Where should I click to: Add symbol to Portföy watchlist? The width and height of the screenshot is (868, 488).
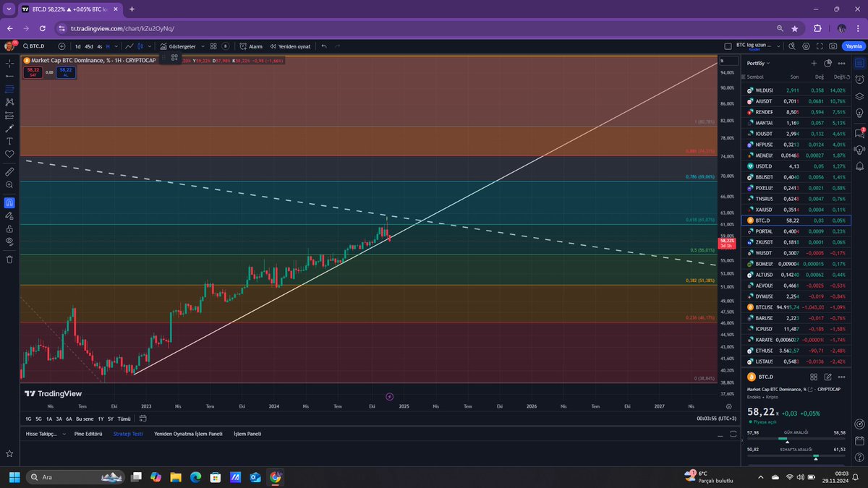point(814,63)
